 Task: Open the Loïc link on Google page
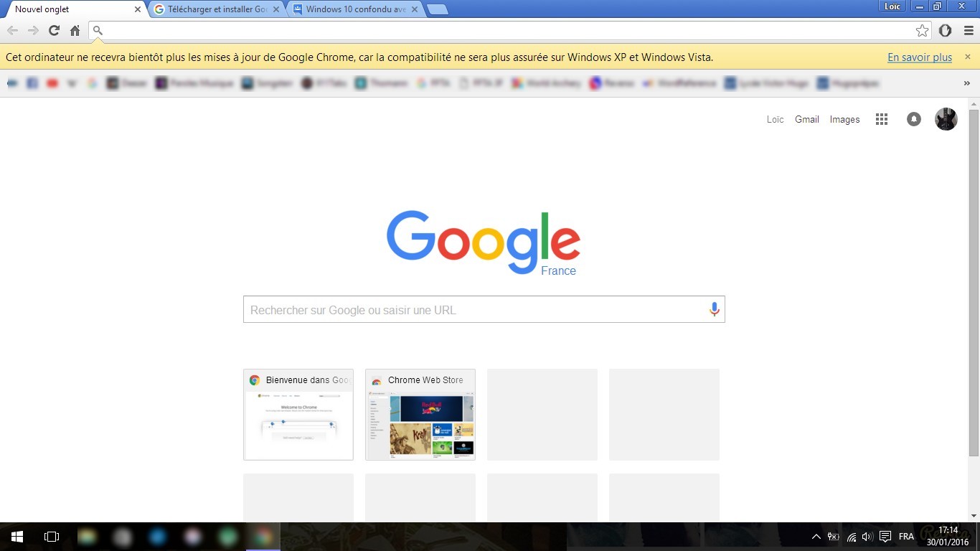coord(775,119)
